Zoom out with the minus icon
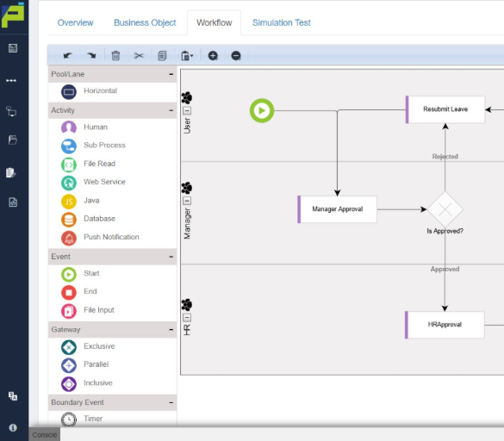The height and width of the screenshot is (441, 504). point(236,56)
